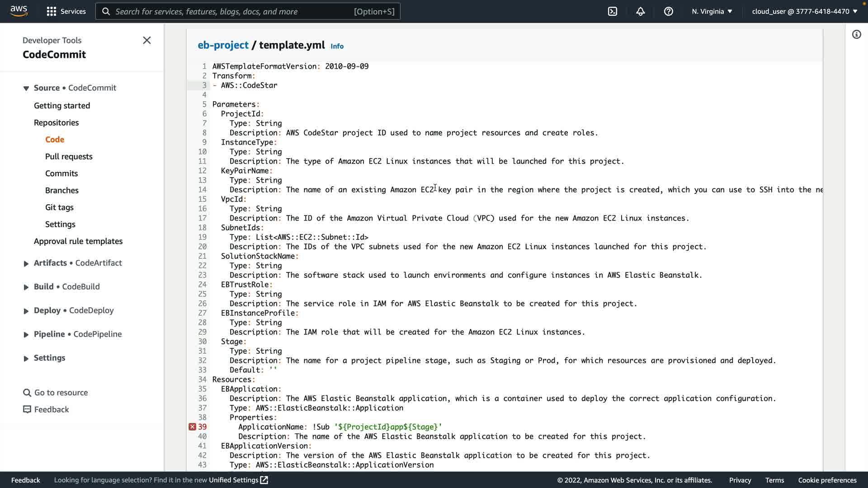The width and height of the screenshot is (868, 488).
Task: Open the help question mark icon
Action: click(669, 11)
